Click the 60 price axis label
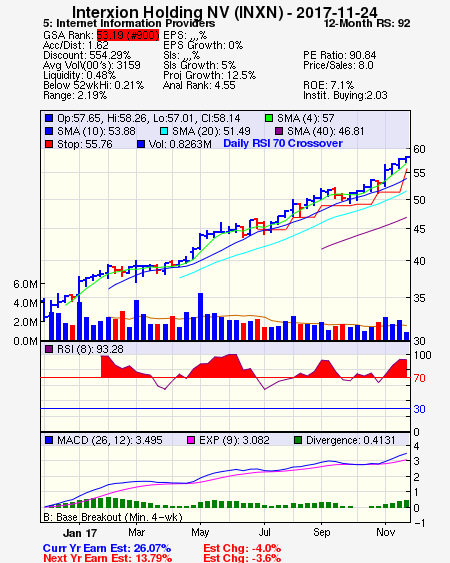The height and width of the screenshot is (563, 450). click(419, 149)
